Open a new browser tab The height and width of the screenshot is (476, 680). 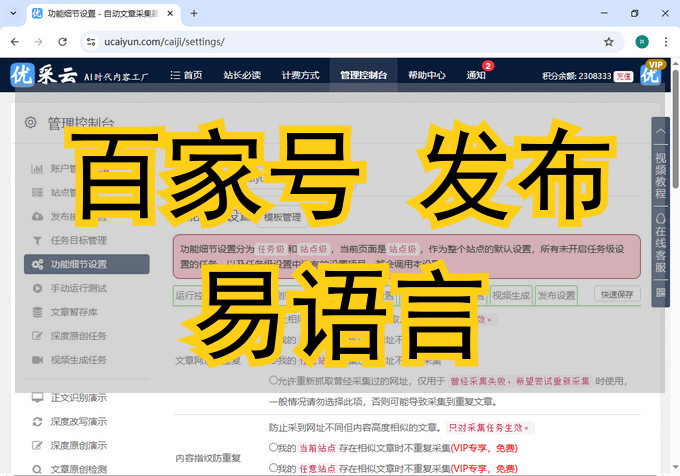coord(194,13)
